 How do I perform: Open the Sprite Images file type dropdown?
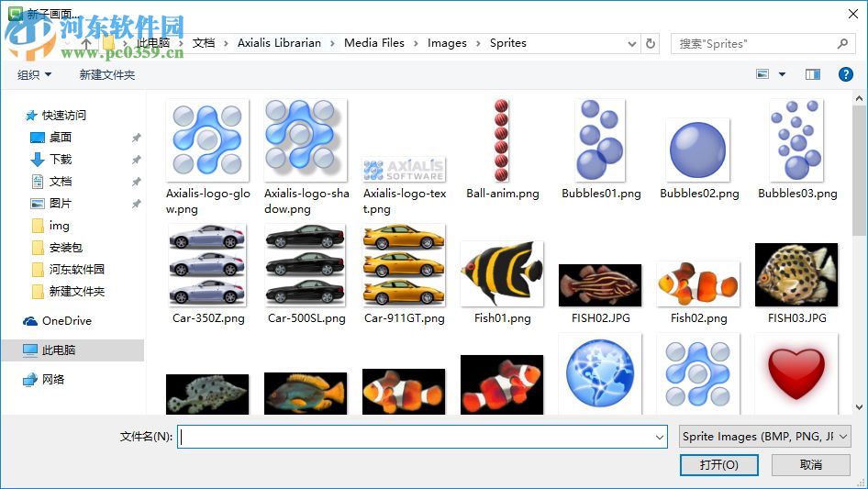click(764, 437)
